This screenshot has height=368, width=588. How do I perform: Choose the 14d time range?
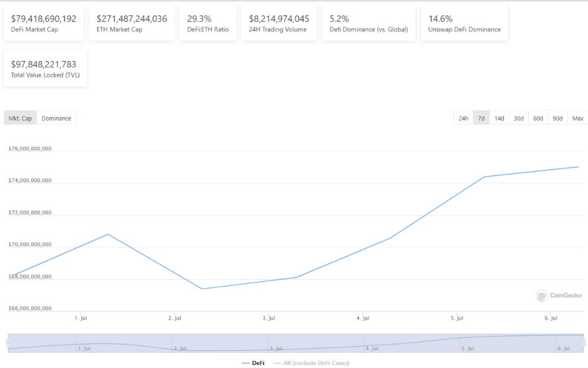[499, 118]
